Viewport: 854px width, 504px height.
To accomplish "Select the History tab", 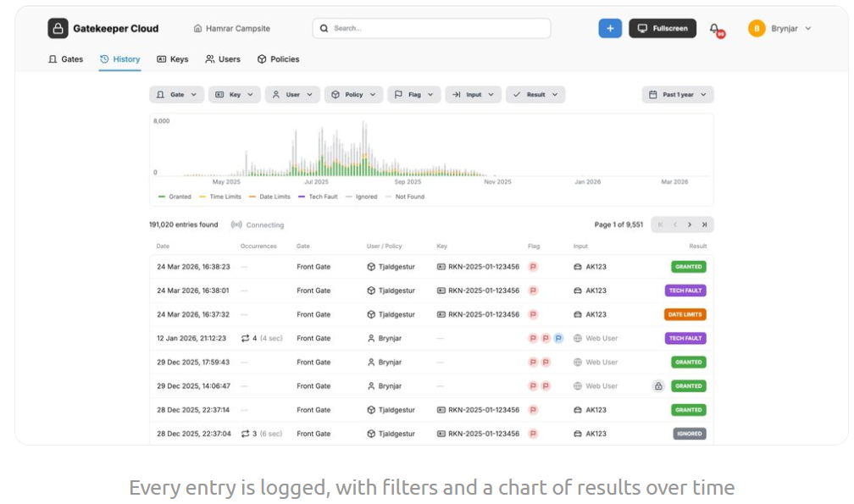I will 119,59.
